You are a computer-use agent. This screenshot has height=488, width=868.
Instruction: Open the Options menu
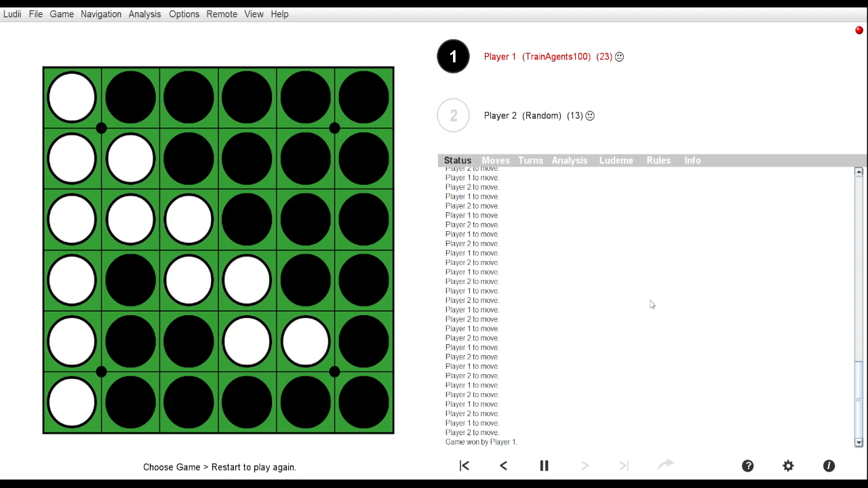(184, 14)
